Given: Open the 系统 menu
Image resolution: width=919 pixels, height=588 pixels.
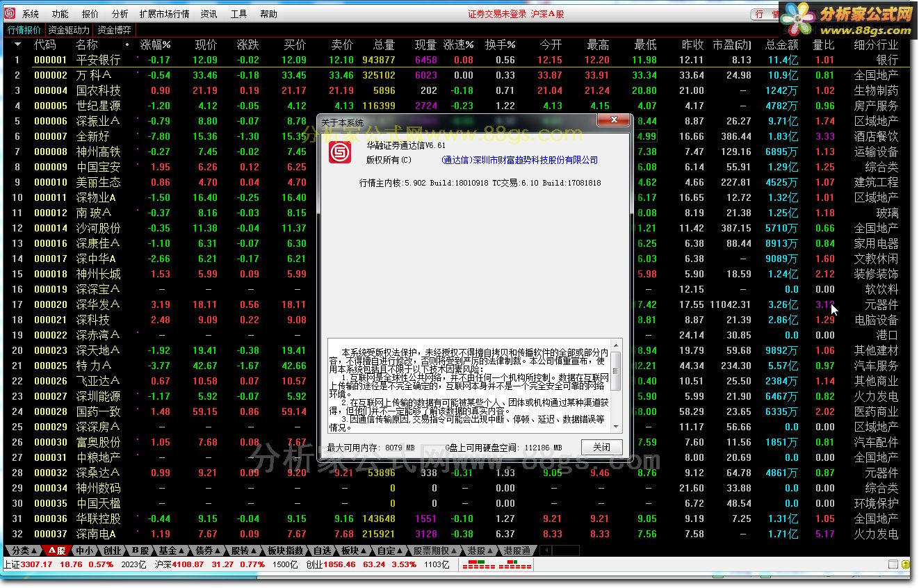Looking at the screenshot, I should [31, 14].
